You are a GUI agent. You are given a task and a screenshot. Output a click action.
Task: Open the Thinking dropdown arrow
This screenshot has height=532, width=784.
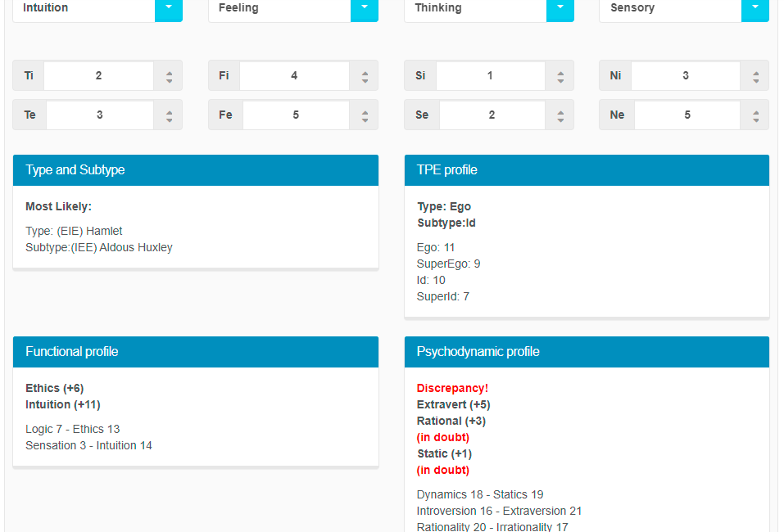pos(560,9)
